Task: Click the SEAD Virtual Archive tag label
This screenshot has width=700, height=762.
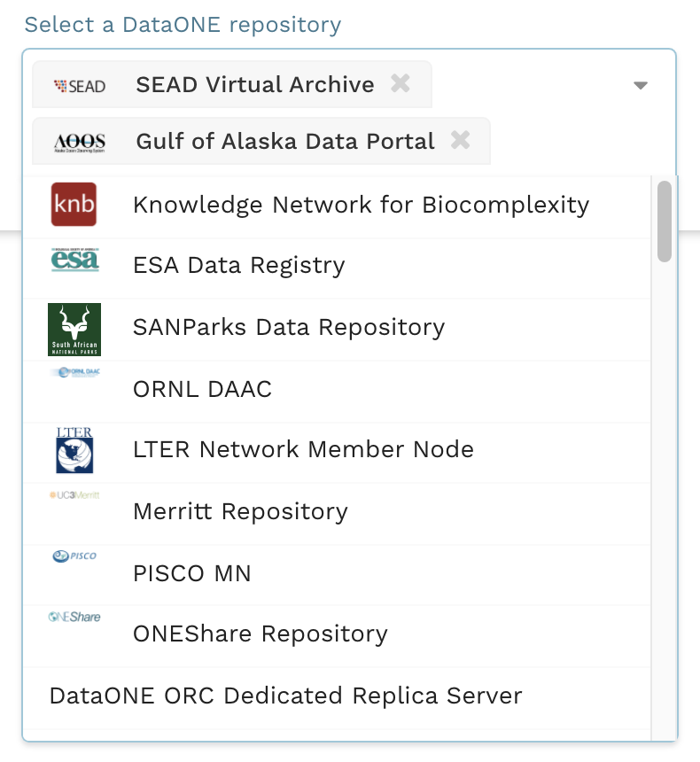Action: click(x=254, y=85)
